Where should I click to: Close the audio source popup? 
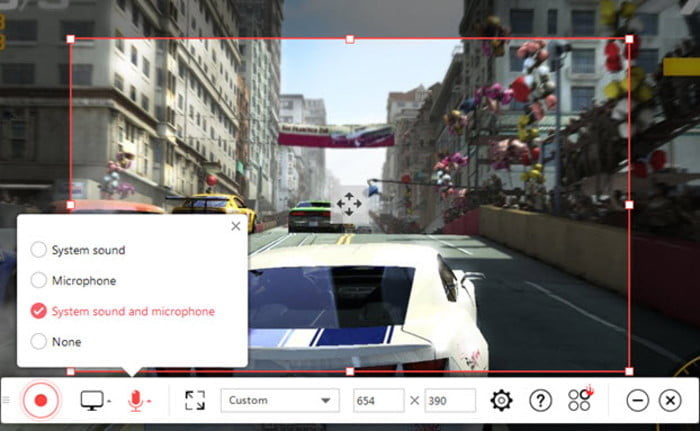[x=236, y=226]
